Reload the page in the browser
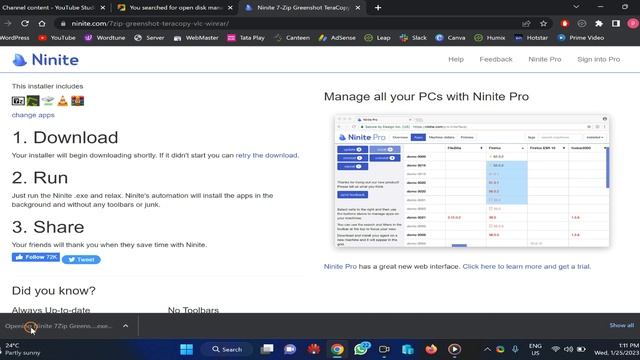Viewport: 640px width, 360px height. pos(25,24)
